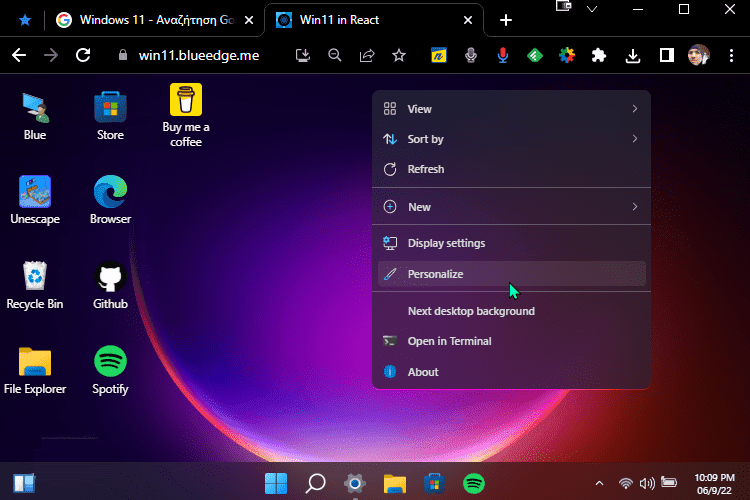The height and width of the screenshot is (500, 750).
Task: Choose Sort by in the context menu
Action: [511, 139]
